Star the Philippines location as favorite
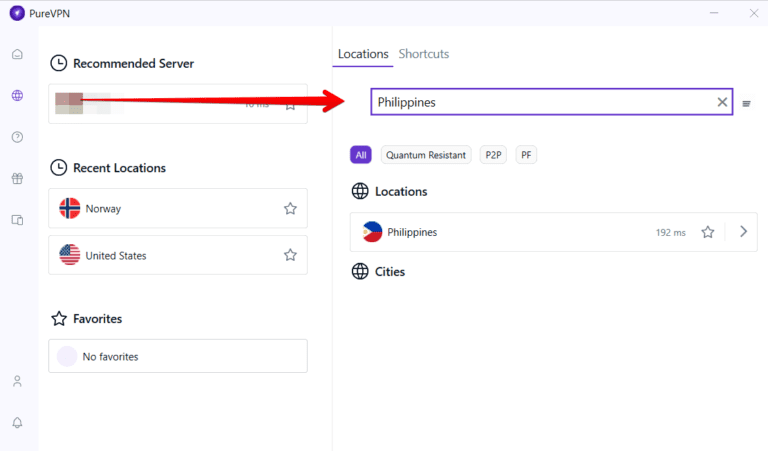 click(708, 232)
